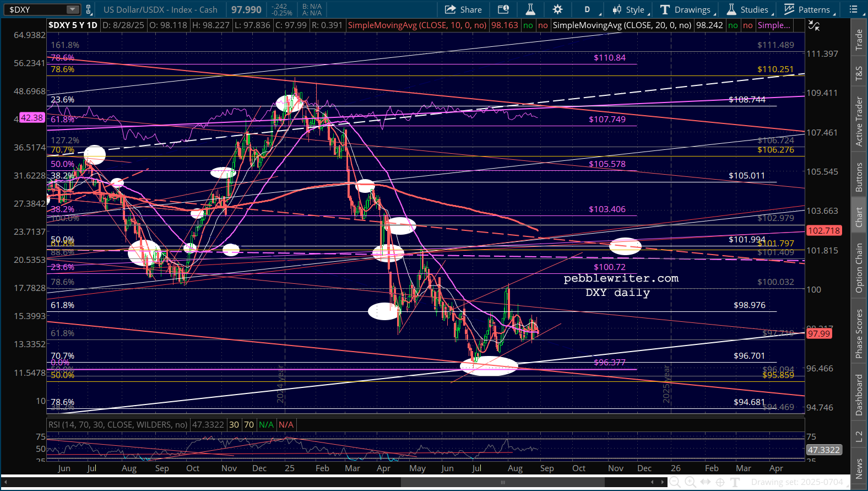Click the flask icon beside gear
This screenshot has height=491, width=868.
(530, 9)
